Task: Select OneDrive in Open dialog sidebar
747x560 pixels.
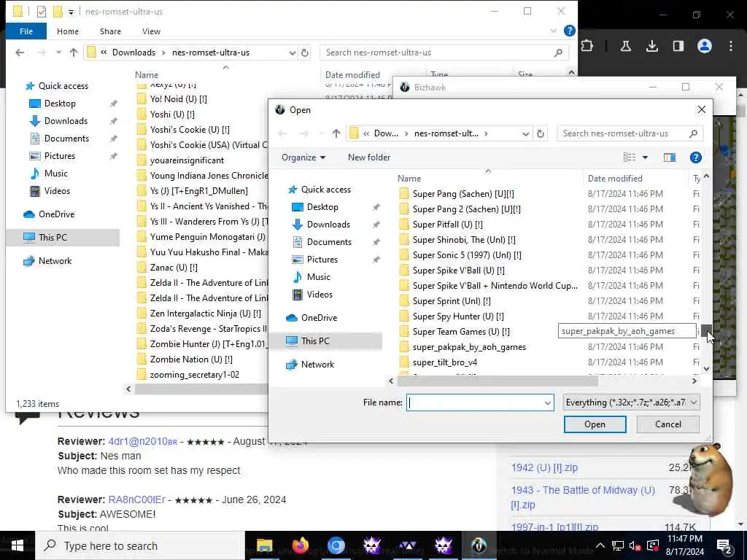Action: point(319,318)
